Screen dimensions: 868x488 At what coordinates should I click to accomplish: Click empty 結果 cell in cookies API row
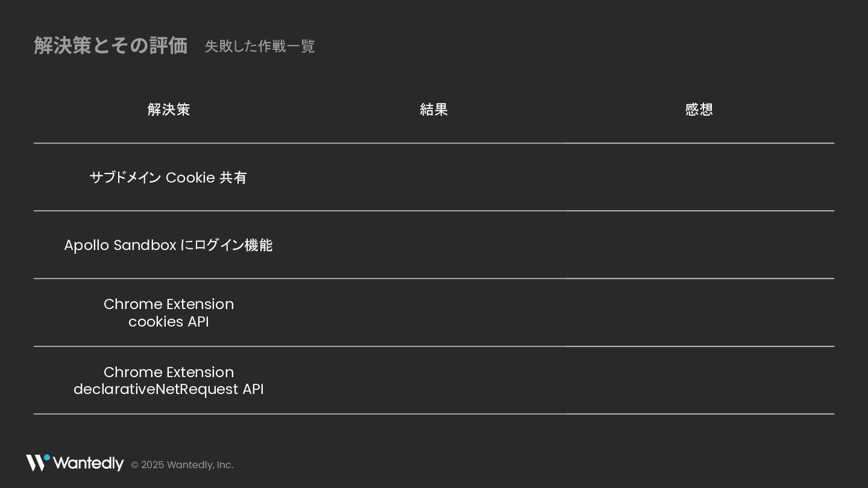click(434, 313)
